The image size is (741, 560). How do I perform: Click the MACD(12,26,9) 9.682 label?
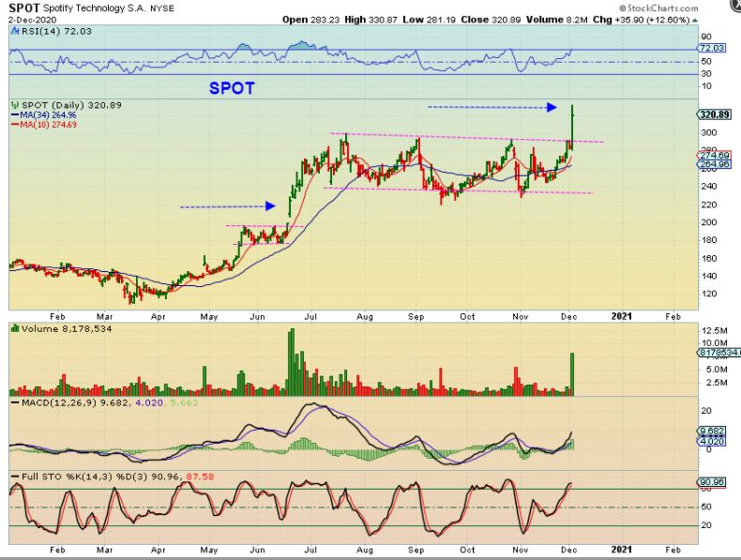tap(75, 403)
